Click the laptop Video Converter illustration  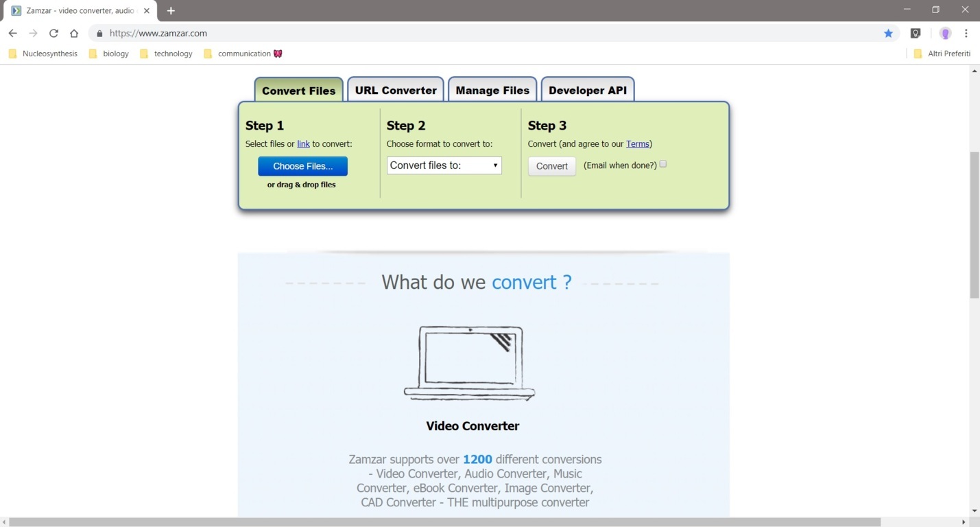point(470,363)
